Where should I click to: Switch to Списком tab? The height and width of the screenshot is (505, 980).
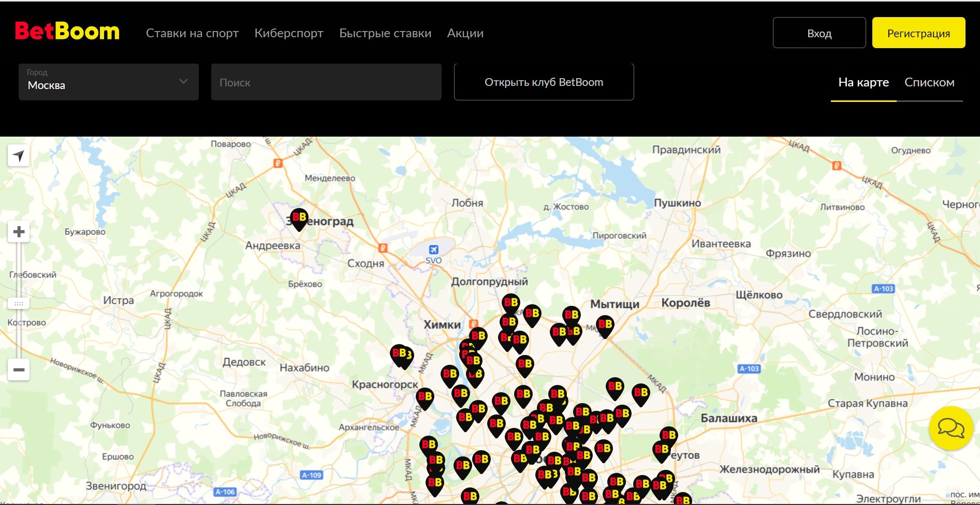coord(929,82)
